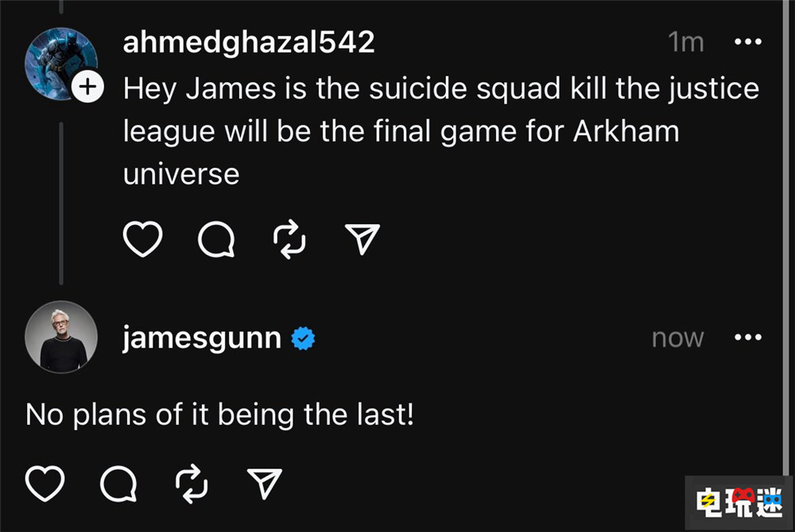Image resolution: width=795 pixels, height=532 pixels.
Task: Repost jamesgunn's "No plans" reply
Action: coord(192,483)
